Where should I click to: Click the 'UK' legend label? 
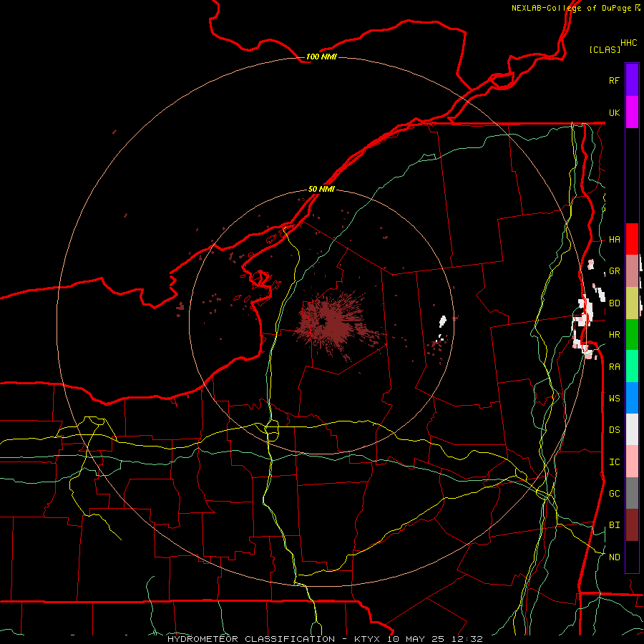614,112
